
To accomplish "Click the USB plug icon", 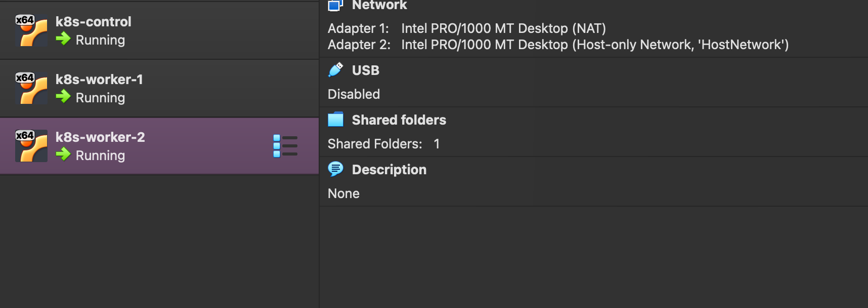I will pos(335,70).
